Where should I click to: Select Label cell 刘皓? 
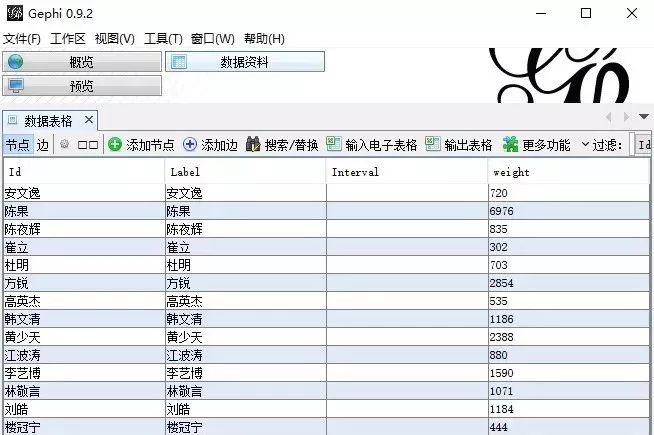pyautogui.click(x=246, y=409)
